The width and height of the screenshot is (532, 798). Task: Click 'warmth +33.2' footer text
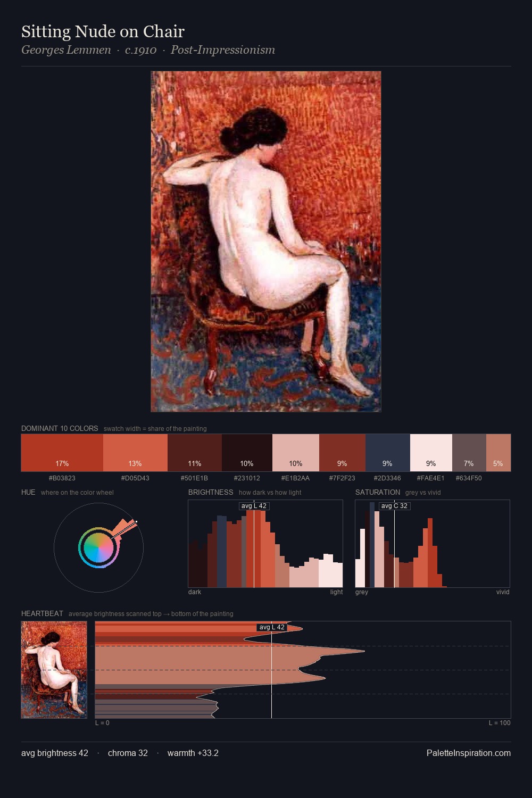(193, 753)
